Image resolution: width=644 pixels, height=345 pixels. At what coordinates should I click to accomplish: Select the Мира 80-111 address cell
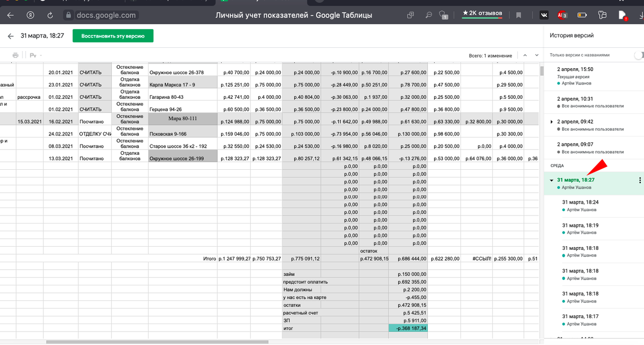click(182, 118)
